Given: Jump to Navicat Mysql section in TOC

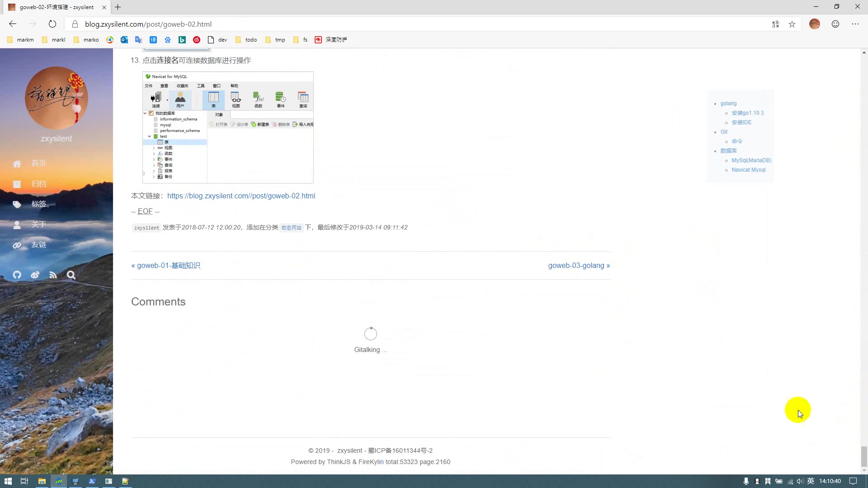Looking at the screenshot, I should (748, 170).
